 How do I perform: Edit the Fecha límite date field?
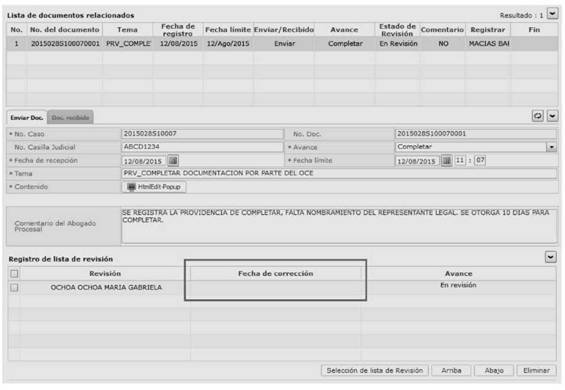click(417, 161)
